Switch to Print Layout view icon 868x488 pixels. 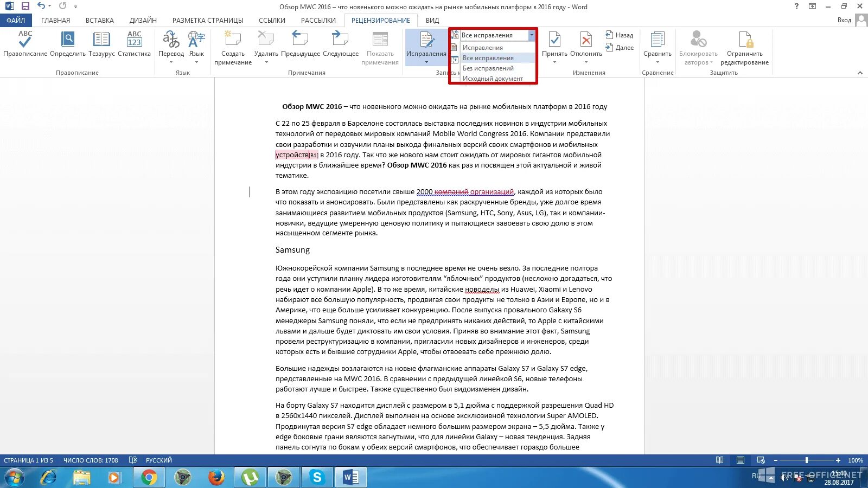(x=740, y=460)
